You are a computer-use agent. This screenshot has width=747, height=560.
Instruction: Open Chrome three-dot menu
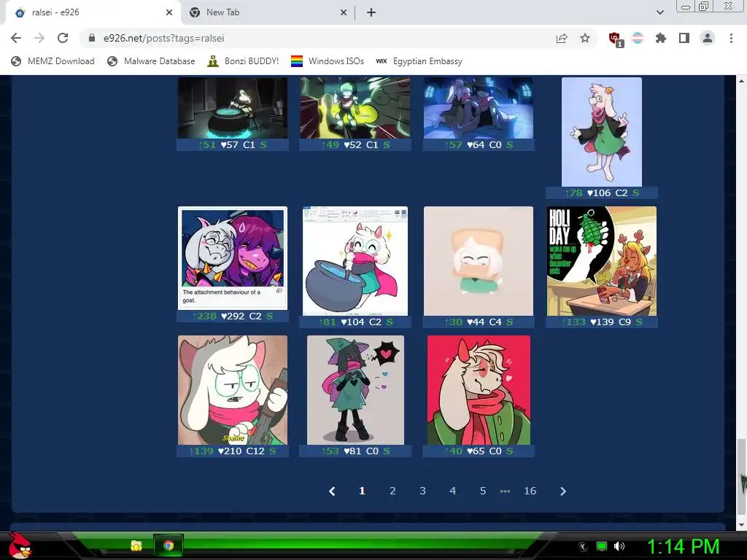click(731, 38)
